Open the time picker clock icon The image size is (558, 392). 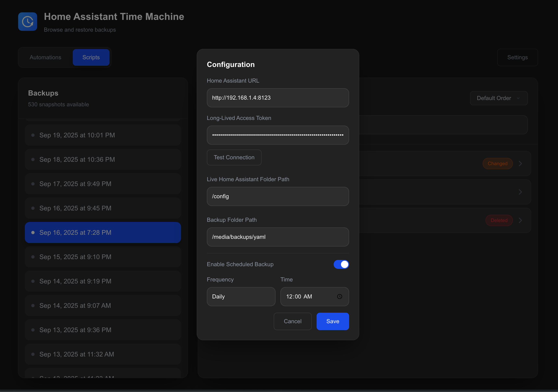pos(340,296)
